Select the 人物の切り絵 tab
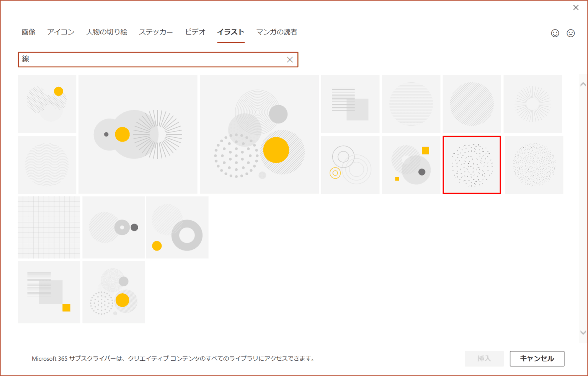This screenshot has height=376, width=588. click(x=106, y=32)
